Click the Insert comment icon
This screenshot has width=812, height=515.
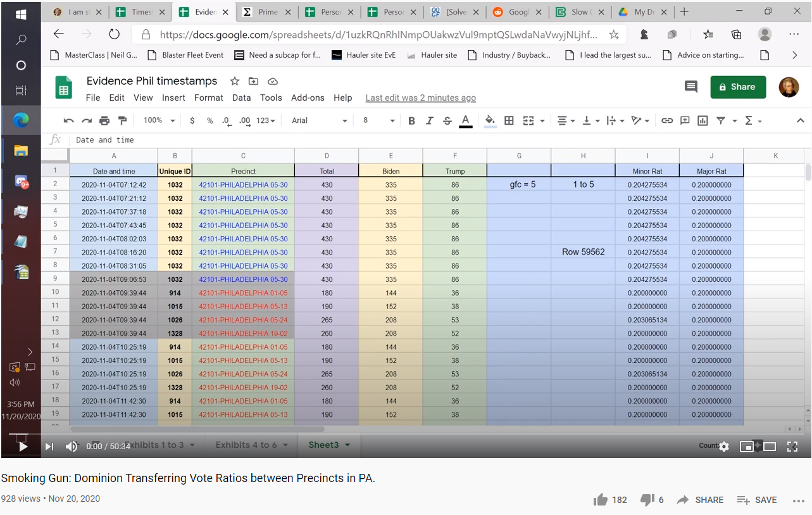(x=685, y=120)
